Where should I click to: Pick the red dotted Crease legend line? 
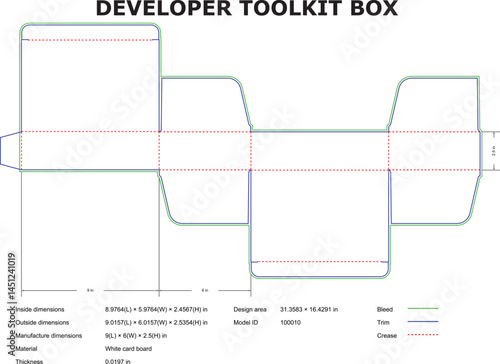click(x=423, y=334)
